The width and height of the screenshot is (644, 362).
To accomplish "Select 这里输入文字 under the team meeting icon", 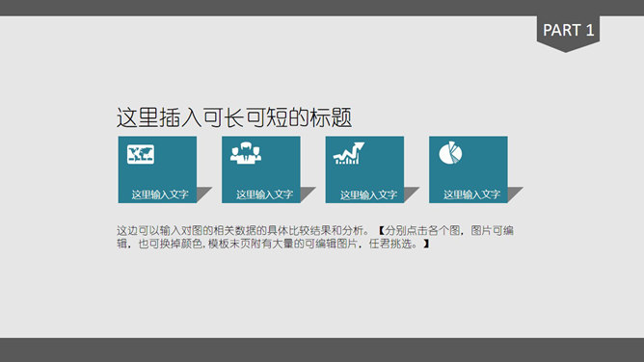I will [264, 194].
